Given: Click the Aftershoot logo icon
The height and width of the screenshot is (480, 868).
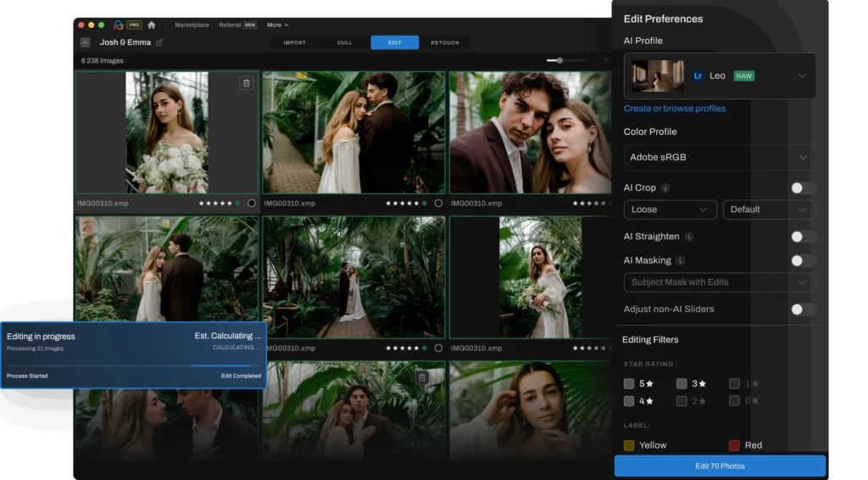Looking at the screenshot, I should [119, 25].
